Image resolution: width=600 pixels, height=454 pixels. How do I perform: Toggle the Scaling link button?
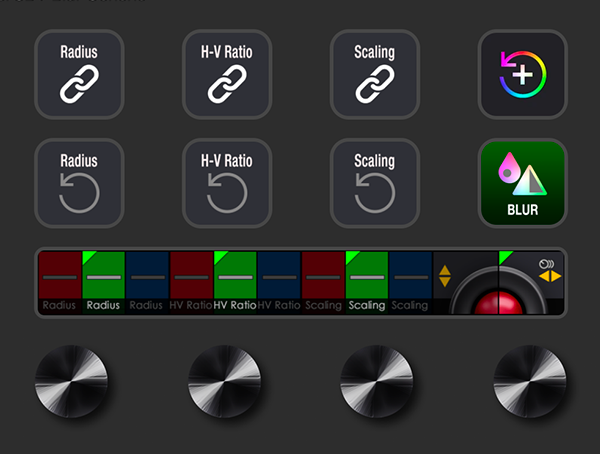click(375, 74)
